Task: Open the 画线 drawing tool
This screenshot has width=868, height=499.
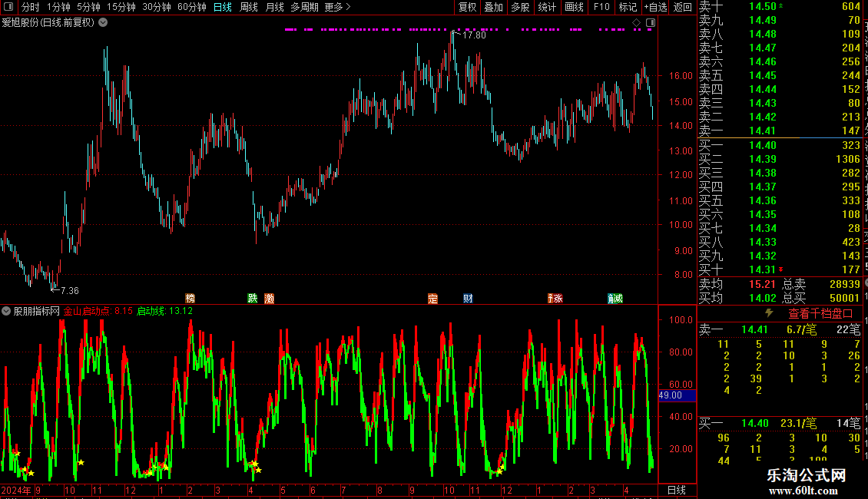Action: point(574,7)
